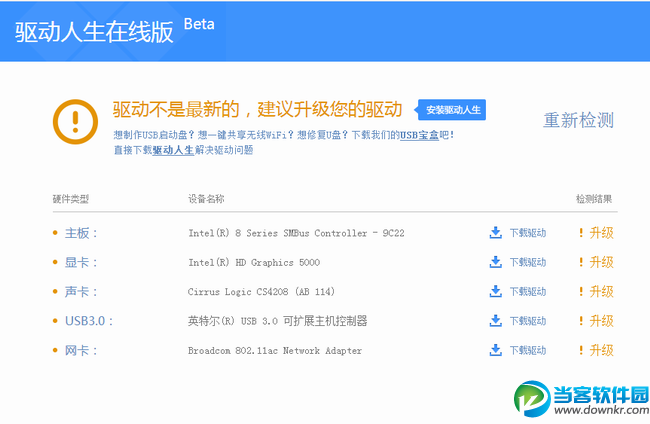
Task: Click 升级 for the 显卡 driver
Action: (x=601, y=262)
